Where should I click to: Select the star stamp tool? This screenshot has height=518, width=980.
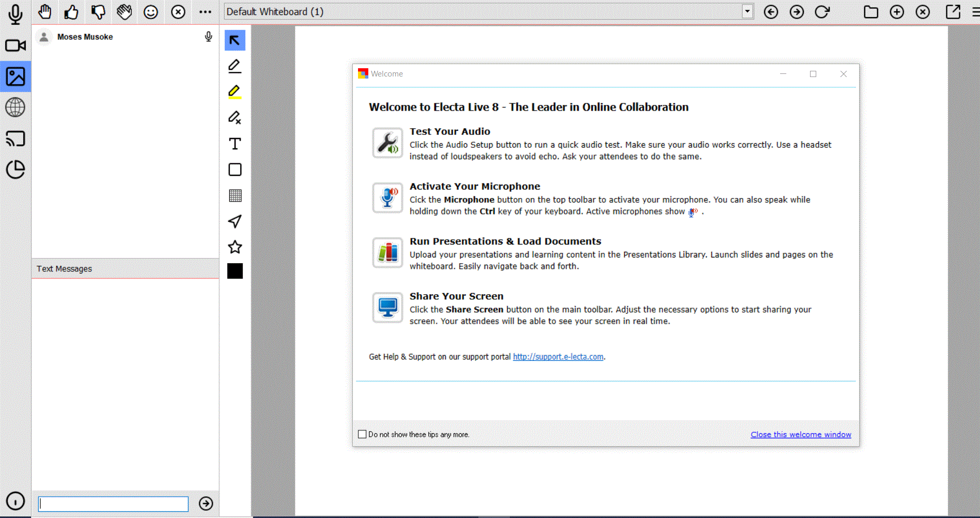[x=235, y=247]
